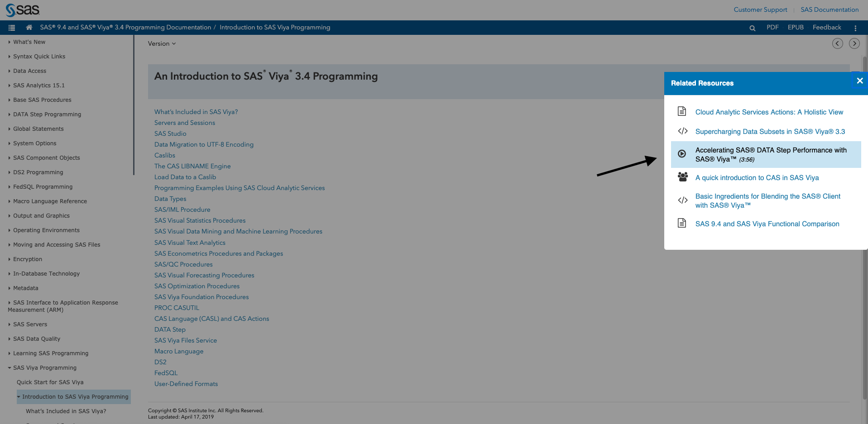Screen dimensions: 868x424
Task: Go to the documentation home icon
Action: pos(29,27)
